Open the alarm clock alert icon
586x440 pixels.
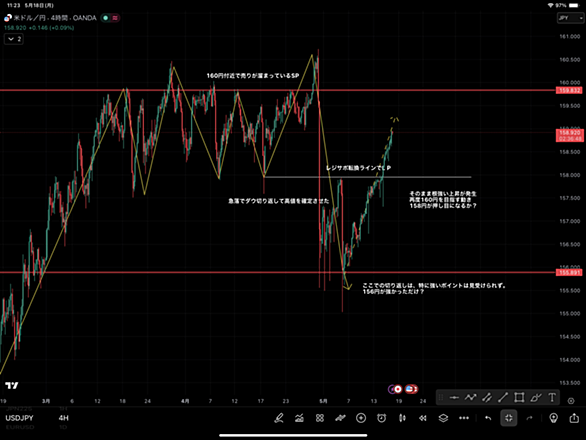[381, 418]
